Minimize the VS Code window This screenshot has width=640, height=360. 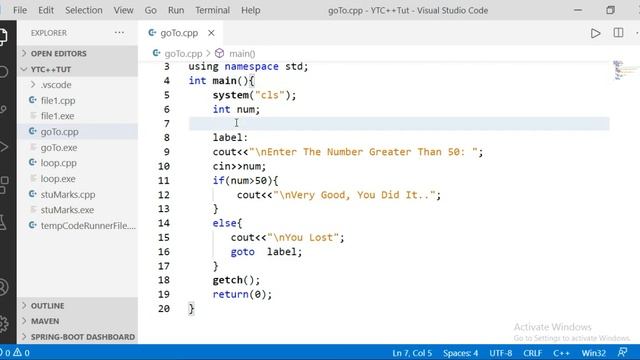(578, 10)
